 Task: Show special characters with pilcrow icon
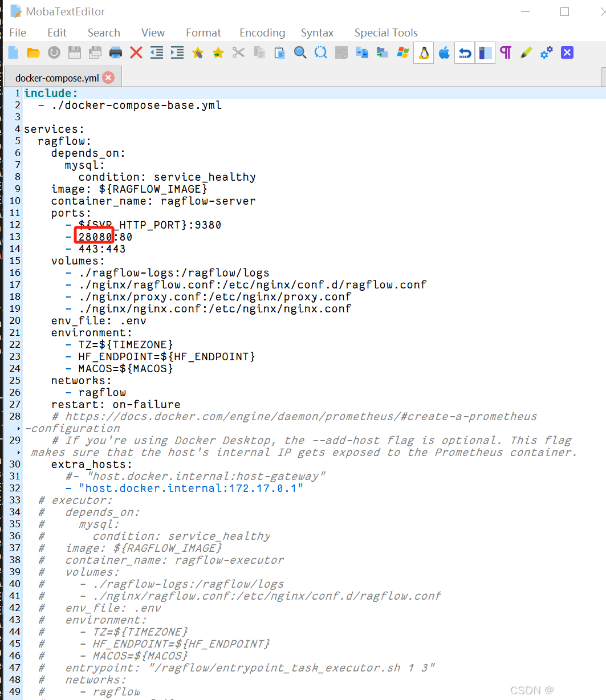coord(506,53)
